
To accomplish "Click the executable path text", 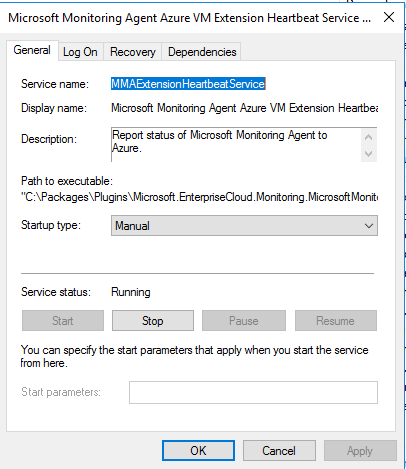I will (199, 197).
